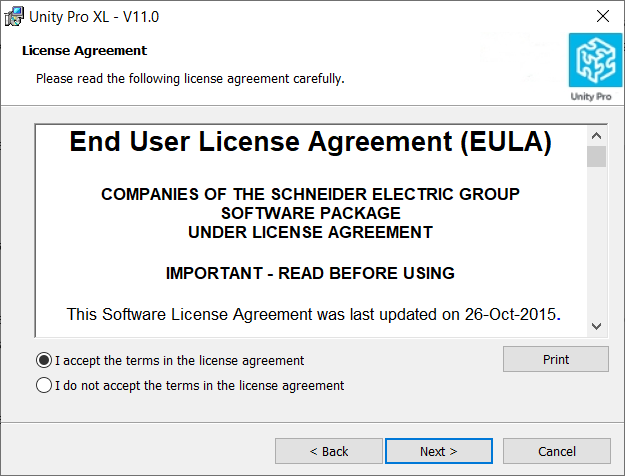This screenshot has height=476, width=625.
Task: Click the Unity Pro XL - V11.0 title text
Action: [94, 17]
